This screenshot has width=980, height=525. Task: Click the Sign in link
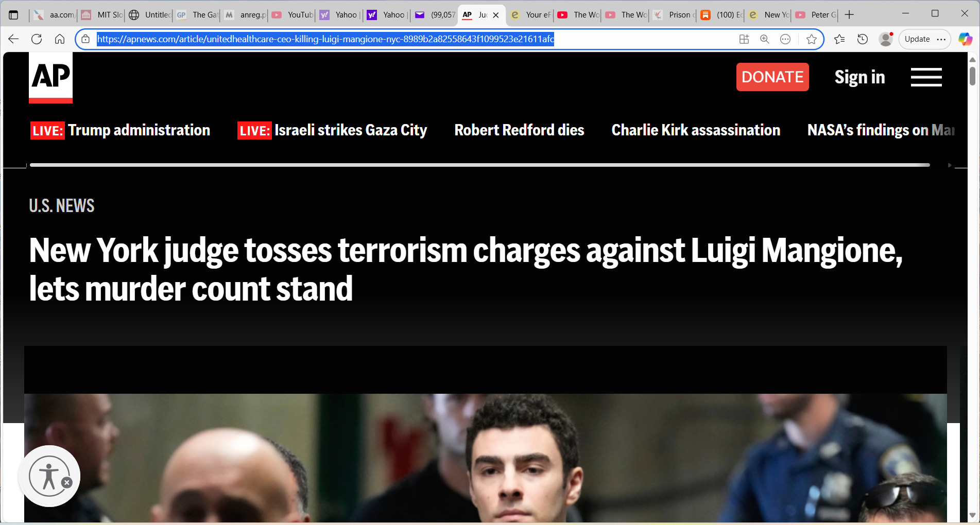point(859,77)
